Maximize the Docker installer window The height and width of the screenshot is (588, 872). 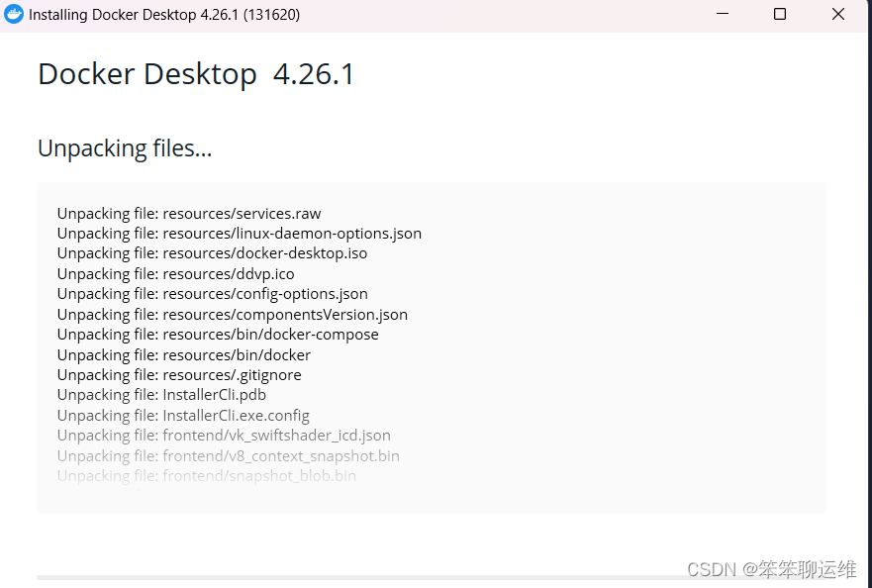click(780, 14)
